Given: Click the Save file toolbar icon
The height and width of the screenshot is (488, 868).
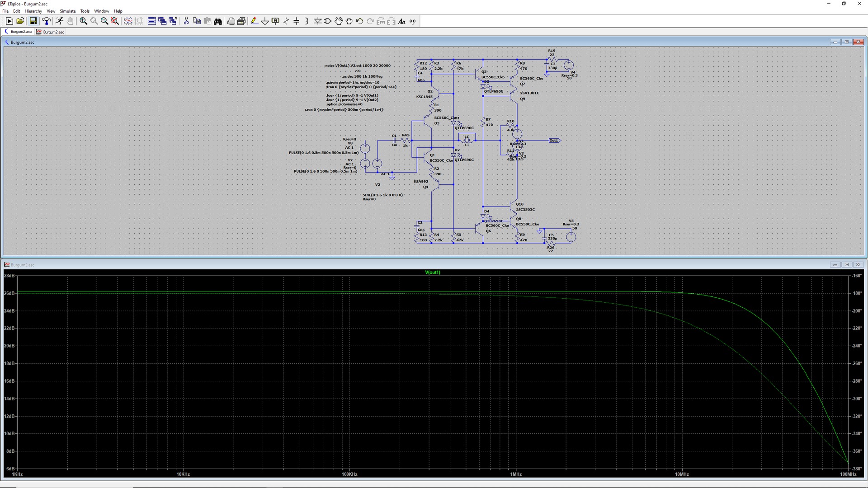Looking at the screenshot, I should (33, 21).
